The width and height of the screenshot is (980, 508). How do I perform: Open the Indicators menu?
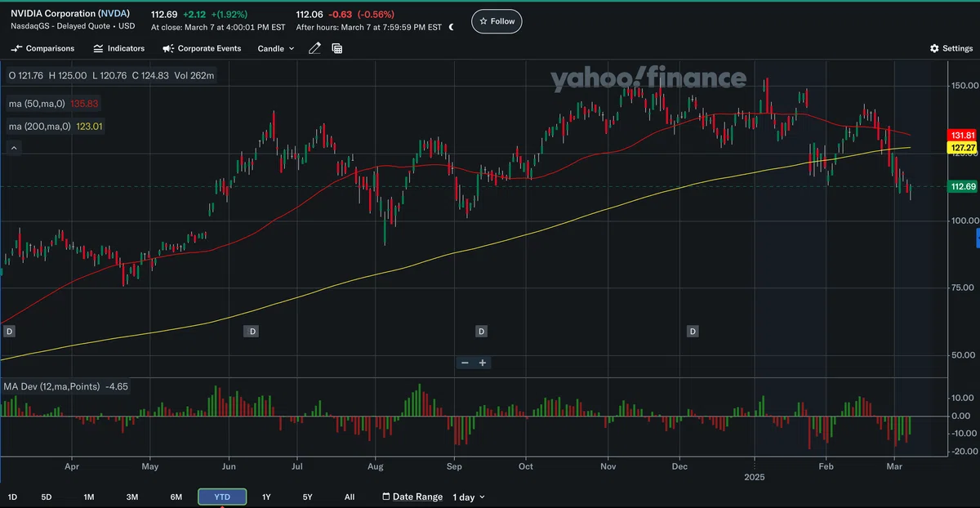coord(118,48)
